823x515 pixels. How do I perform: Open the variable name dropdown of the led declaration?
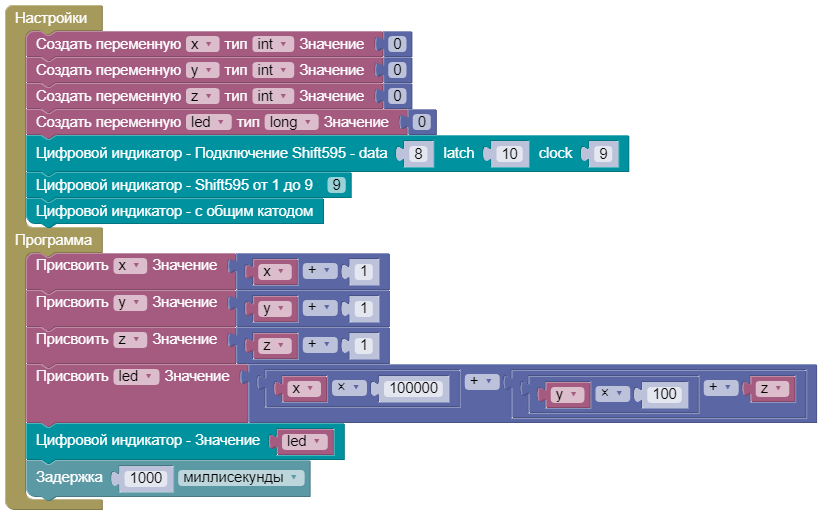pyautogui.click(x=203, y=122)
